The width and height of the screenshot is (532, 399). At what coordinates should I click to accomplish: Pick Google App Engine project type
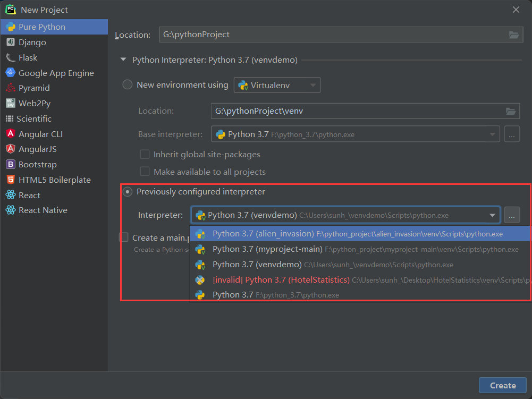coord(54,73)
